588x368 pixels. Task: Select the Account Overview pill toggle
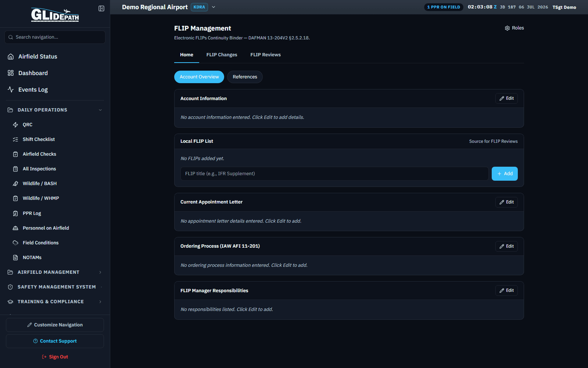199,77
